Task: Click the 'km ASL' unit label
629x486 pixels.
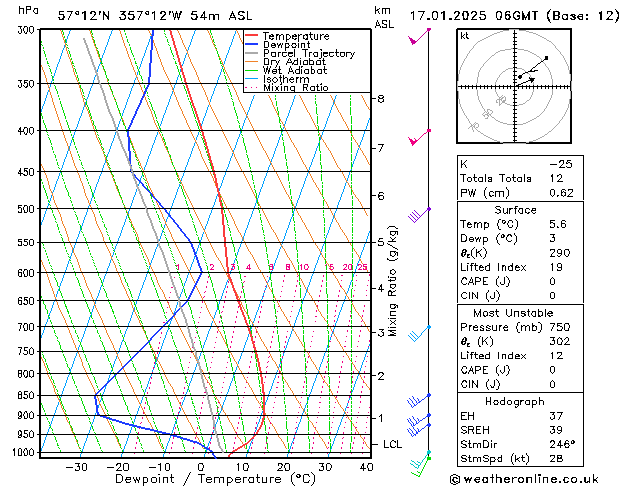Action: [384, 17]
